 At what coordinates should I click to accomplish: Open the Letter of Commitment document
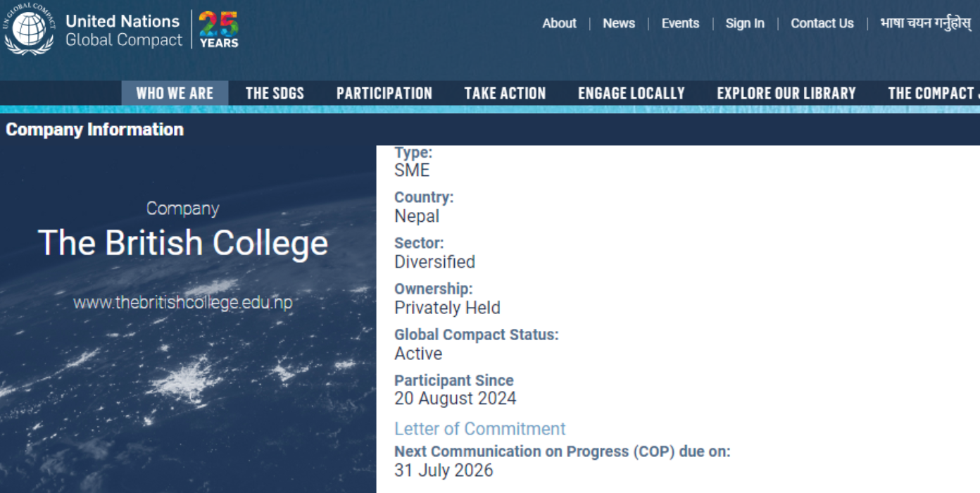[480, 428]
